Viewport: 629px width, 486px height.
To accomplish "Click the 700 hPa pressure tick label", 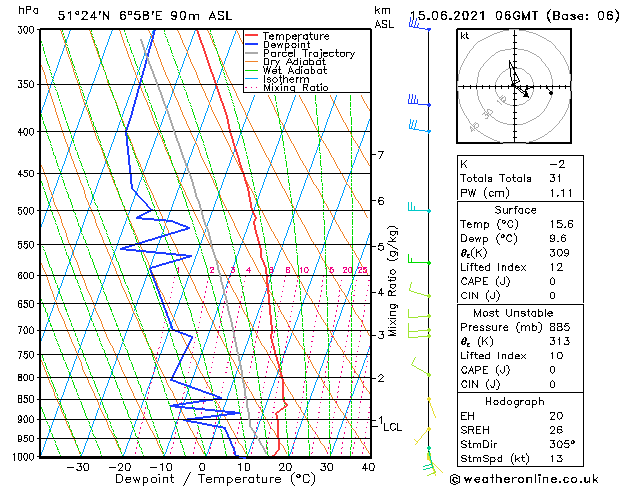I will click(28, 331).
